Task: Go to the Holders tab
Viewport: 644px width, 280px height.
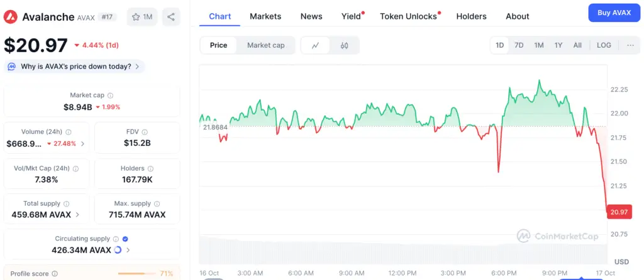Action: [471, 16]
